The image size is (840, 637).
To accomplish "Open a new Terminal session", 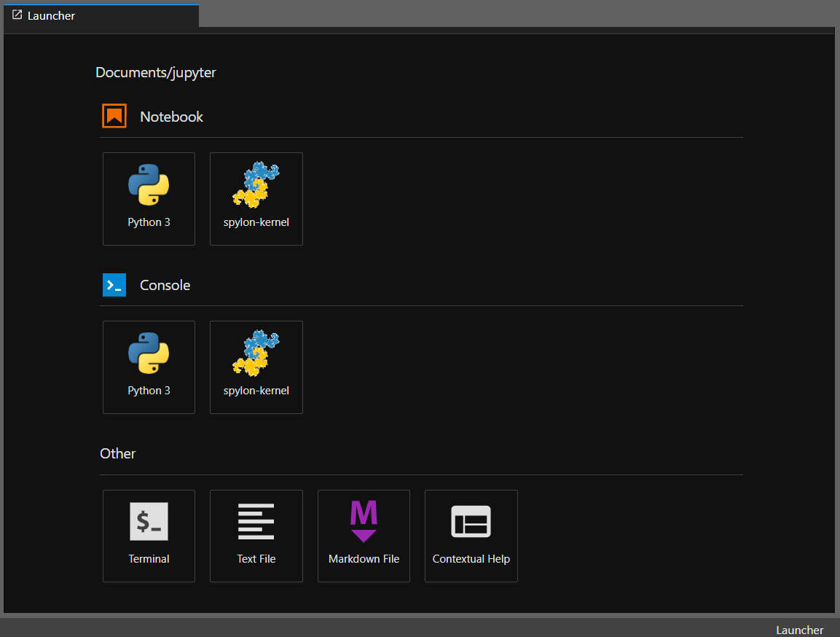I will [149, 535].
